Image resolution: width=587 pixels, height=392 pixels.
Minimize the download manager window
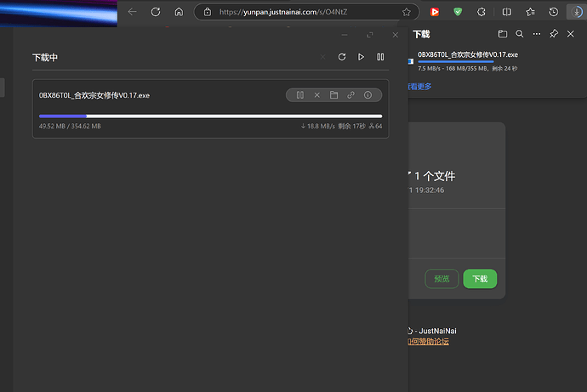(x=345, y=35)
